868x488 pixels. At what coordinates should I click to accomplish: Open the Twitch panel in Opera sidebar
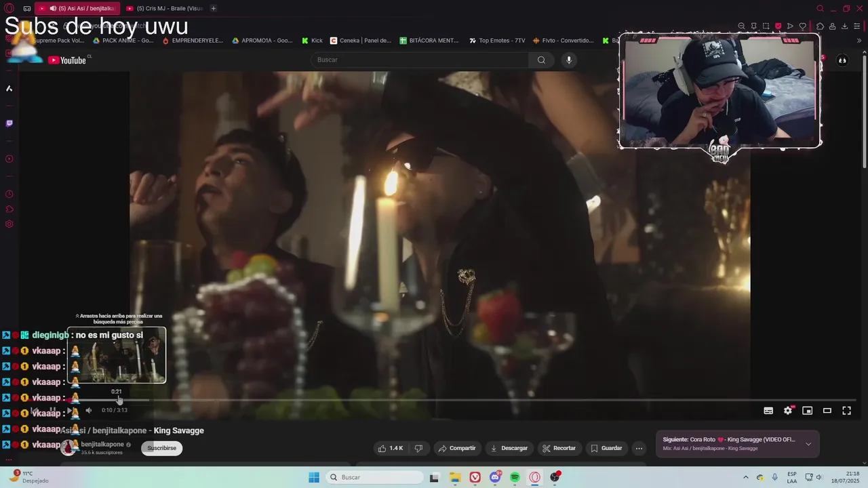click(x=9, y=123)
